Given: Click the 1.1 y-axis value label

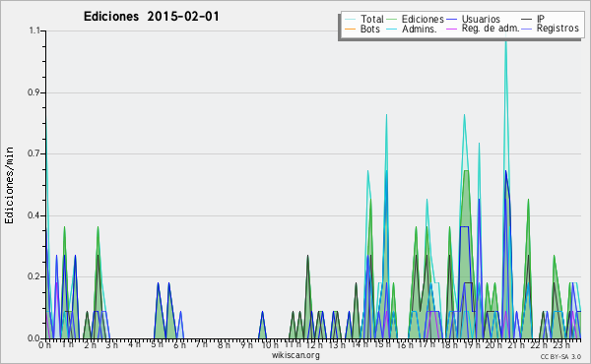Looking at the screenshot, I should tap(34, 30).
